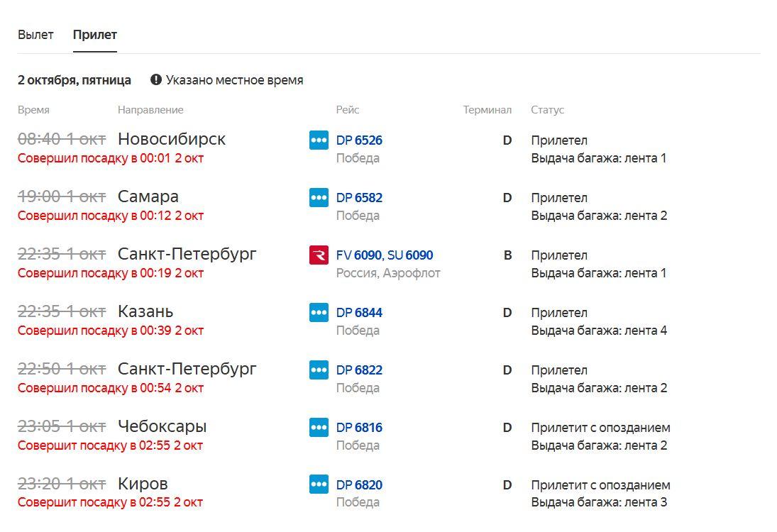The width and height of the screenshot is (777, 532).
Task: View flight DP 6820 details
Action: (359, 485)
